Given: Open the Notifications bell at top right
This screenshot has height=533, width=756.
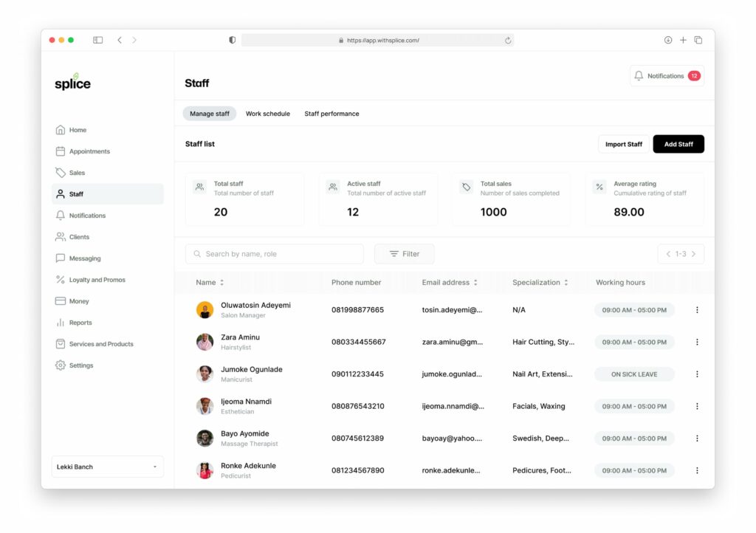Looking at the screenshot, I should [639, 75].
